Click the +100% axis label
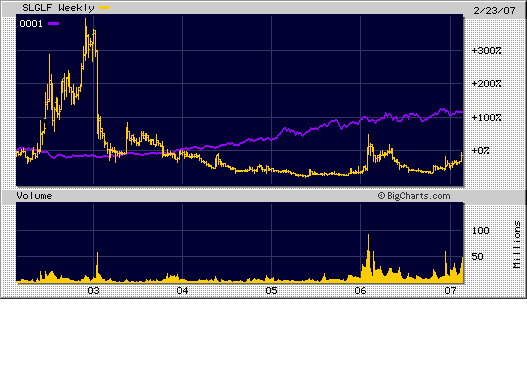 click(x=486, y=118)
